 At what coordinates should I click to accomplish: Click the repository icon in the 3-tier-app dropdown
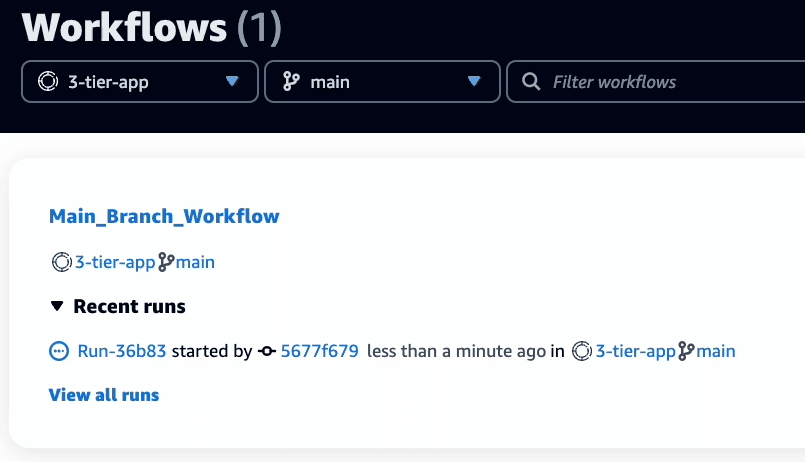click(48, 81)
